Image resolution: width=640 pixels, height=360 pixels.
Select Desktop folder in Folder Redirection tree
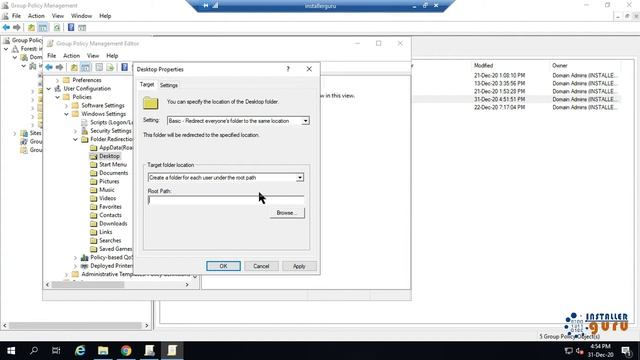point(109,156)
